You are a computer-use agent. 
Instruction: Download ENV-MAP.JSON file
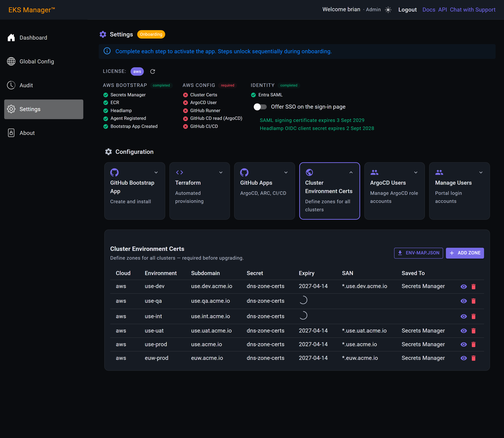click(418, 253)
